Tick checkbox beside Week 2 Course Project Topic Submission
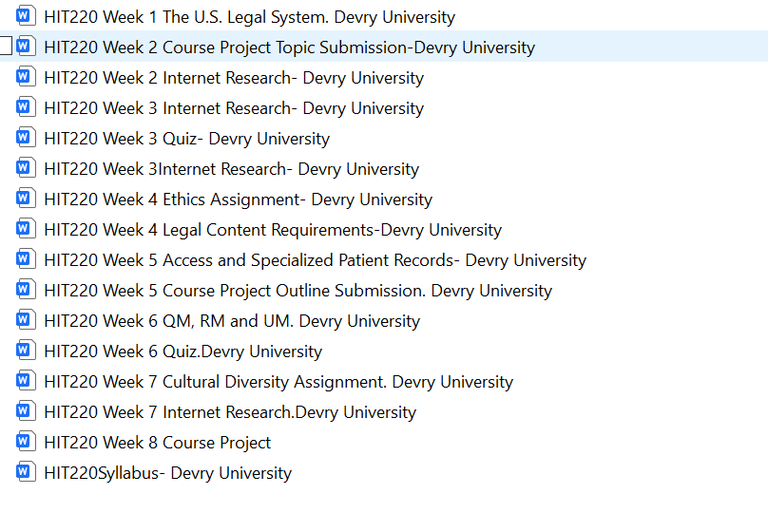The image size is (768, 532). coord(6,46)
